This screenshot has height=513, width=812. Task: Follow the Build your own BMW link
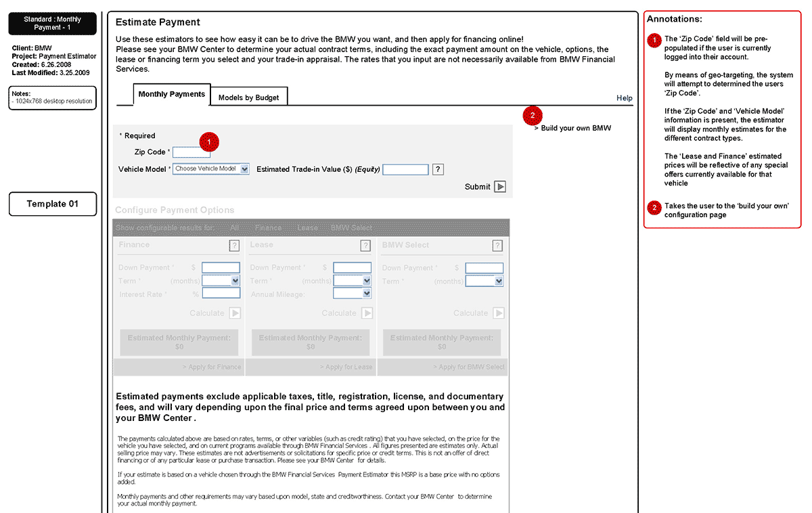pos(574,128)
